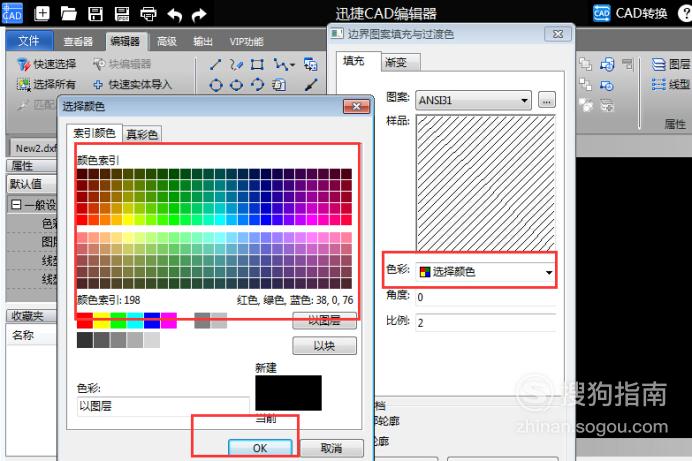The image size is (692, 461).
Task: Select the freehand spline pencil tool
Action: (236, 65)
